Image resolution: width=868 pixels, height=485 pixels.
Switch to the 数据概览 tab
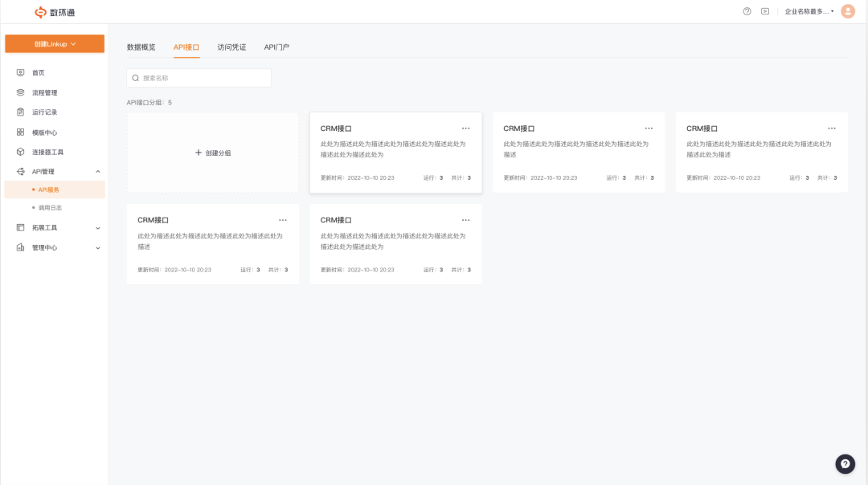click(x=141, y=47)
